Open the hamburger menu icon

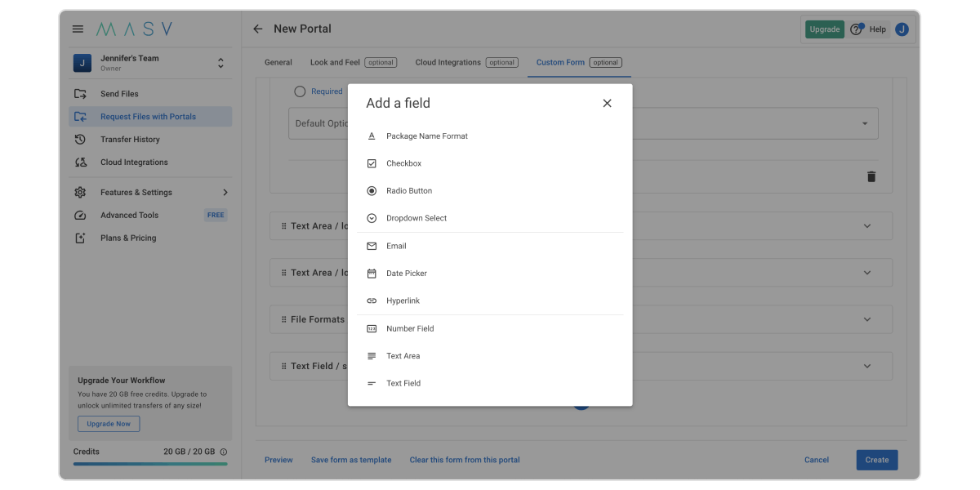[78, 29]
